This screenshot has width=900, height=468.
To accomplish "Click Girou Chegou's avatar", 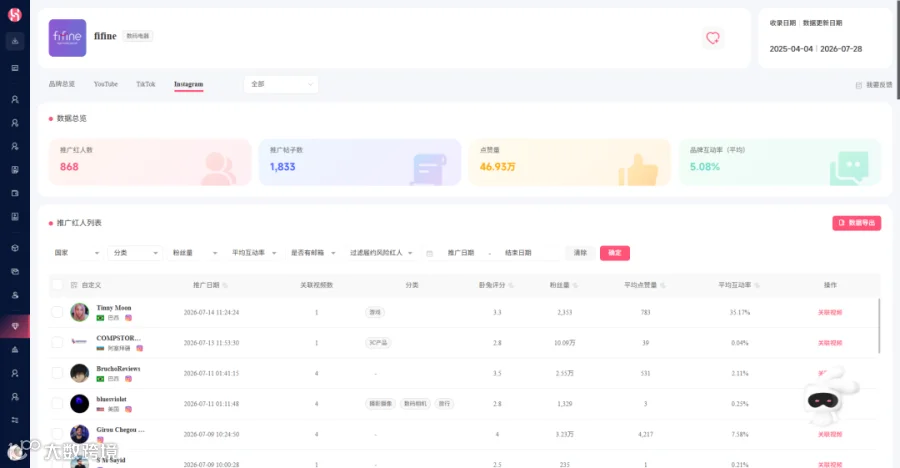I will (x=79, y=434).
